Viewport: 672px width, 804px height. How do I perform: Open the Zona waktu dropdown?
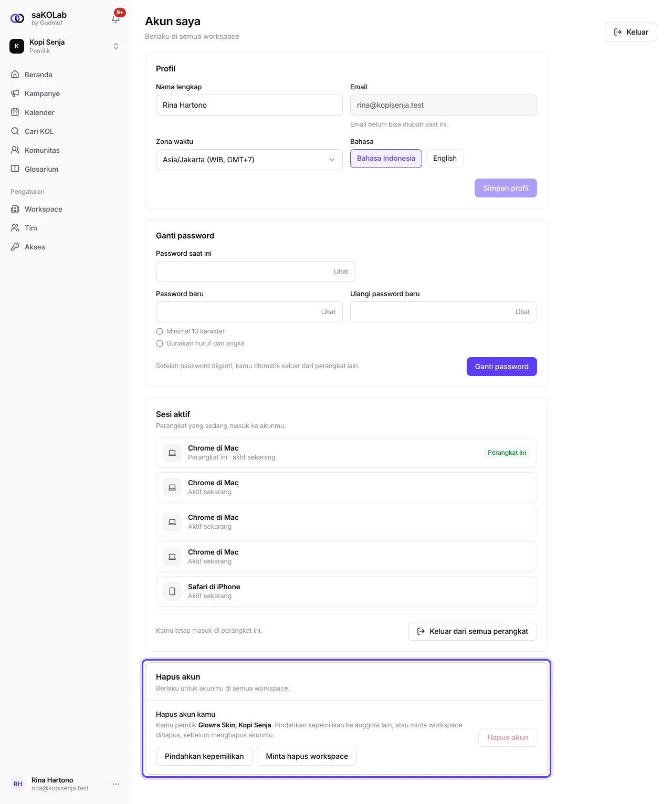tap(249, 160)
